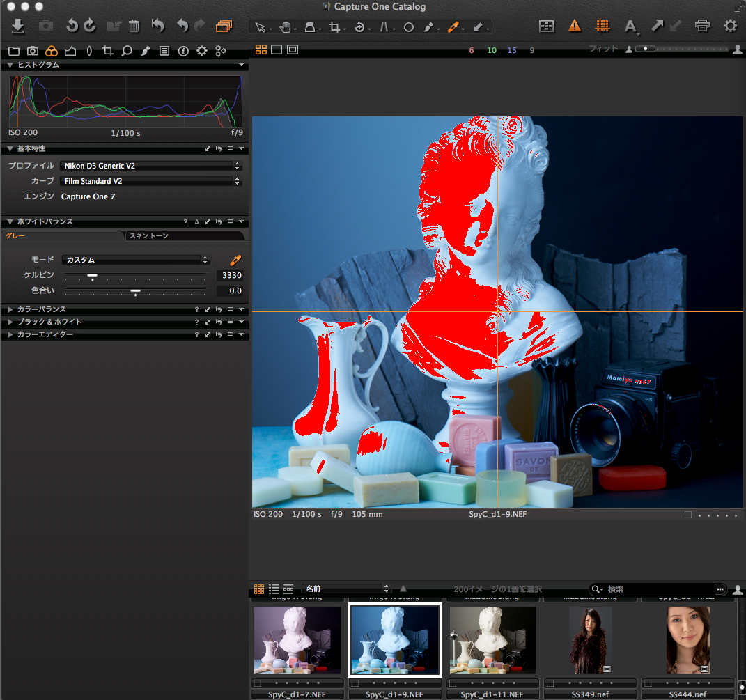The width and height of the screenshot is (746, 700).
Task: Select the Pan hand tool
Action: 285,27
